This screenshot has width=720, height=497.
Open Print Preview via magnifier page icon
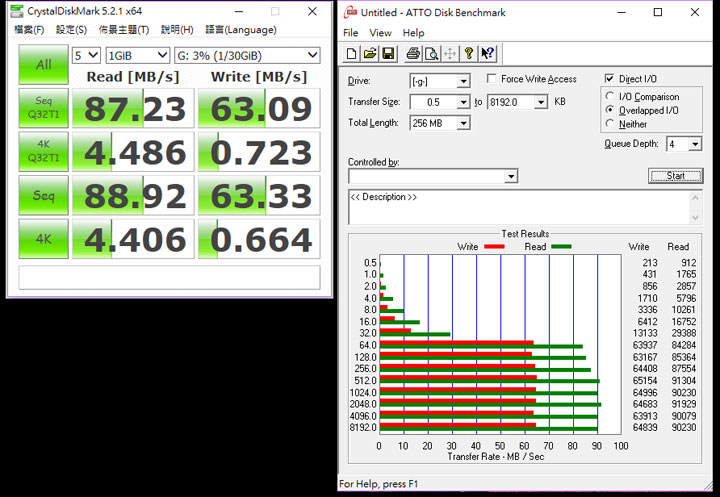click(x=430, y=54)
